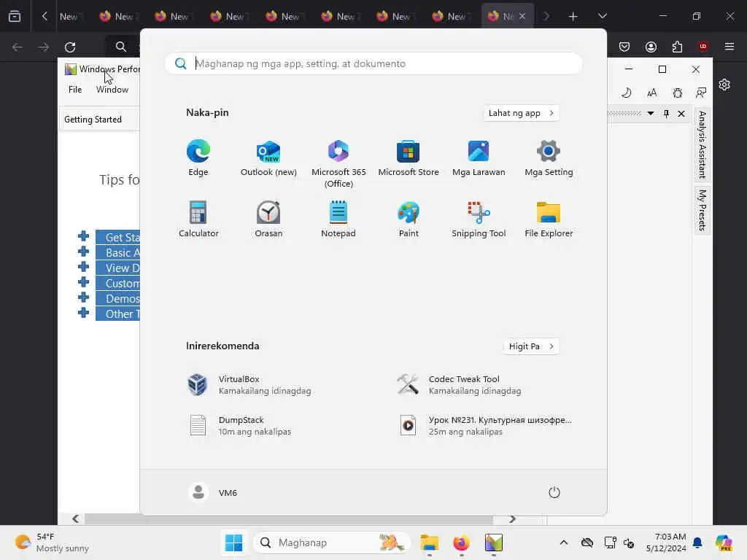Screen dimensions: 747x560
Task: Open the Copilot preview icon on taskbar
Action: 724,542
